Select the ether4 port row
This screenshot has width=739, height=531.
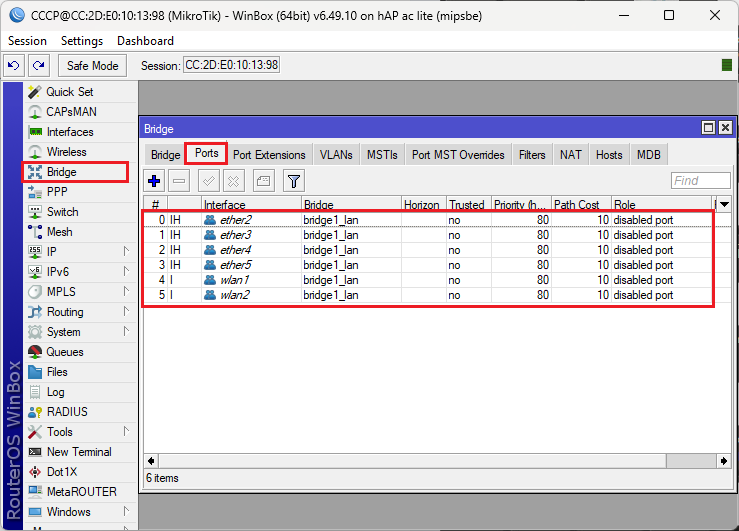(428, 250)
